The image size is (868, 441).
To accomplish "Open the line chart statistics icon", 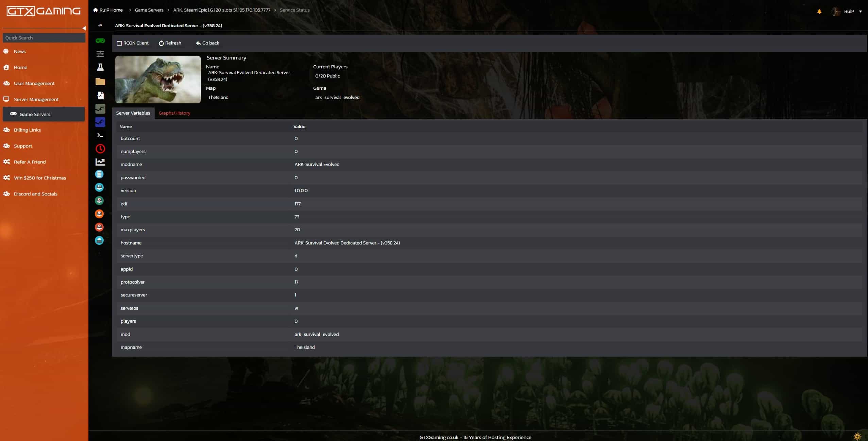I will [x=100, y=162].
